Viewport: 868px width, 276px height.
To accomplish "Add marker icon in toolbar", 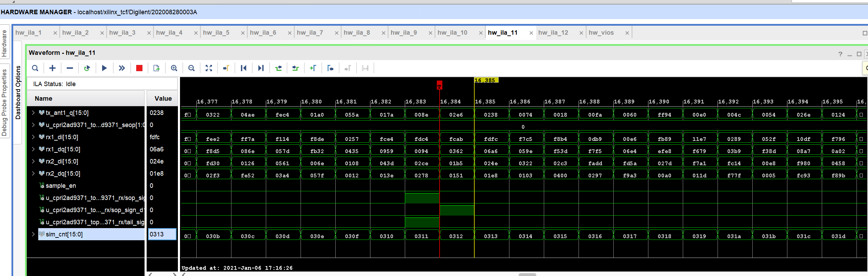I will (x=313, y=68).
